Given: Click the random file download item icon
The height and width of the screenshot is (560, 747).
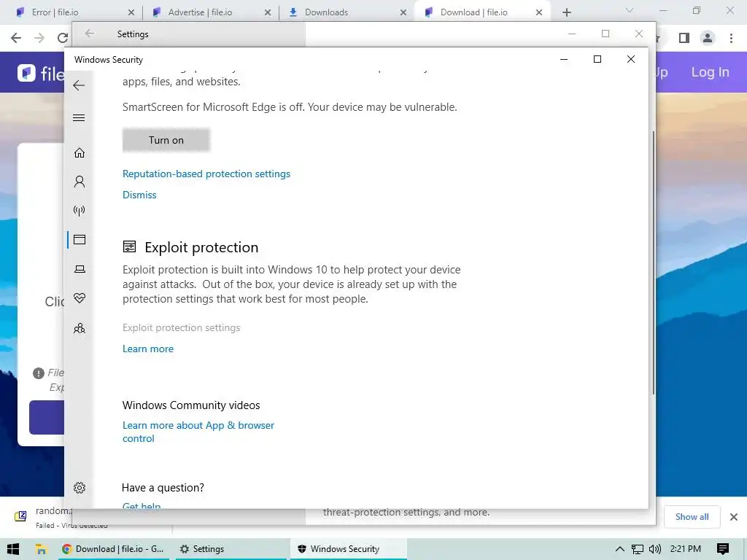Looking at the screenshot, I should (x=20, y=516).
